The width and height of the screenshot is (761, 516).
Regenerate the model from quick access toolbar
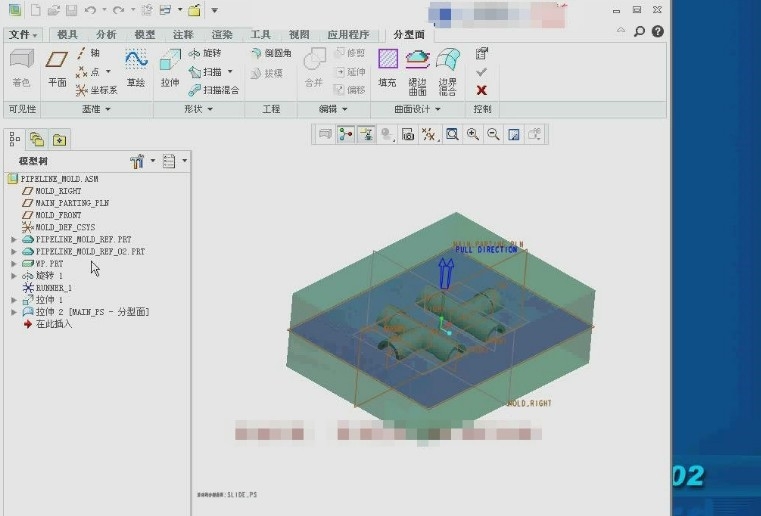click(147, 10)
